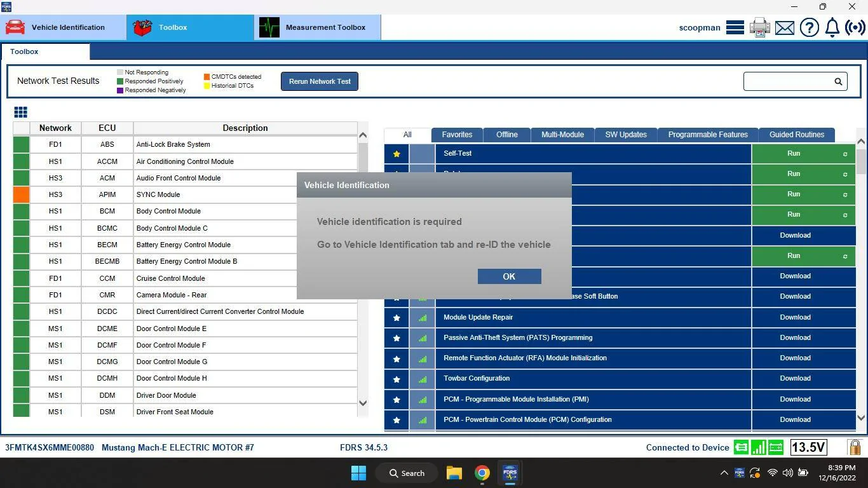Screen dimensions: 868x488
Task: Click the signal icon beside PCM Programmable Module Installation
Action: point(423,400)
